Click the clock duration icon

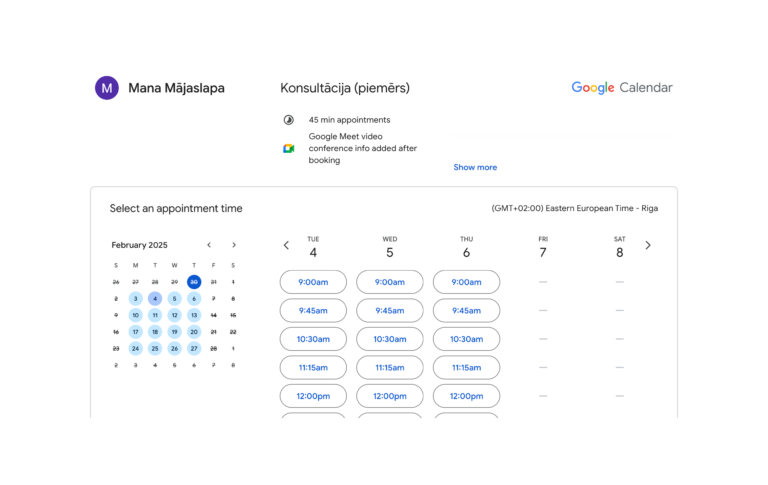(x=288, y=120)
